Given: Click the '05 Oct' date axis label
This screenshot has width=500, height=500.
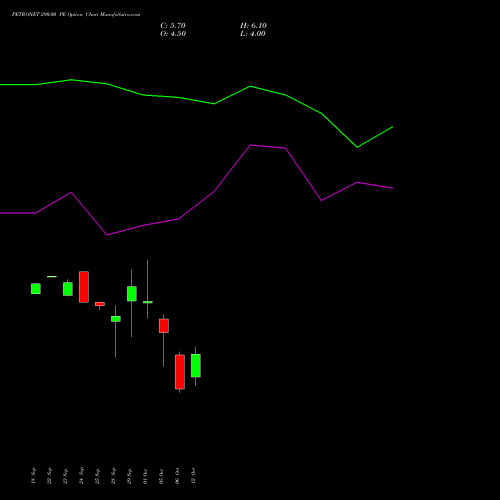Looking at the screenshot, I should (x=161, y=476).
